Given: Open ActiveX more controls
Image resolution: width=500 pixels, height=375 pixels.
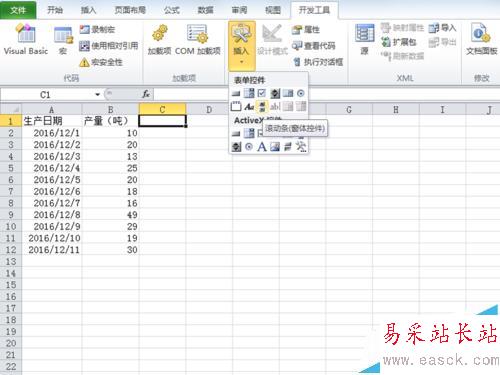Looking at the screenshot, I should point(301,147).
